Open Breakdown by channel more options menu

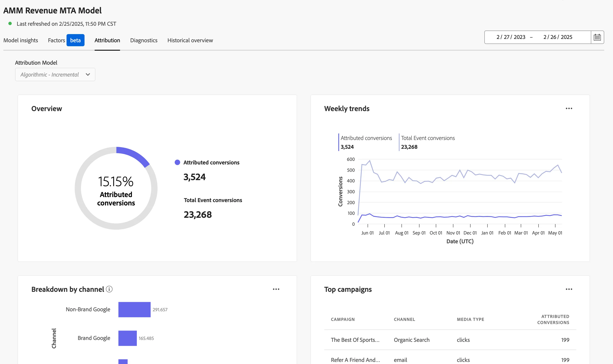click(276, 289)
